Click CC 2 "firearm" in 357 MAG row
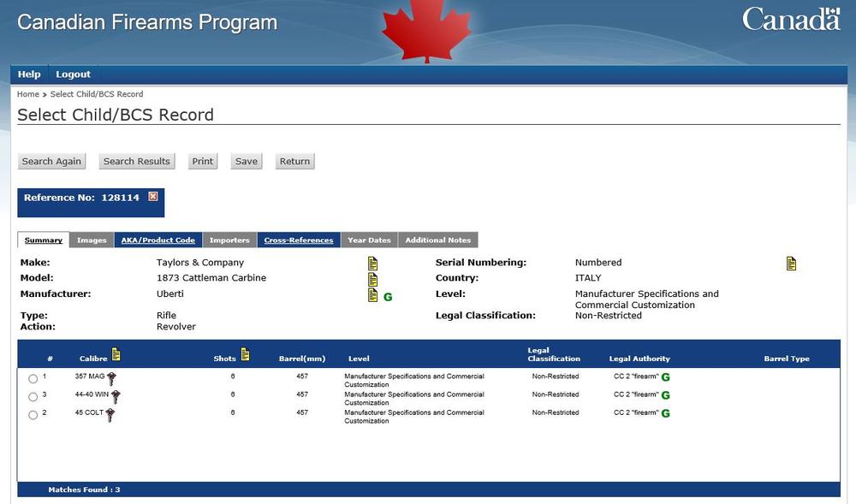Viewport: 856px width, 504px height. click(x=636, y=377)
